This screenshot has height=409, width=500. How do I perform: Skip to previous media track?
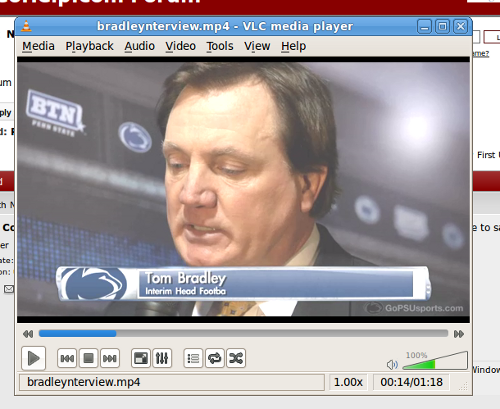click(x=67, y=358)
